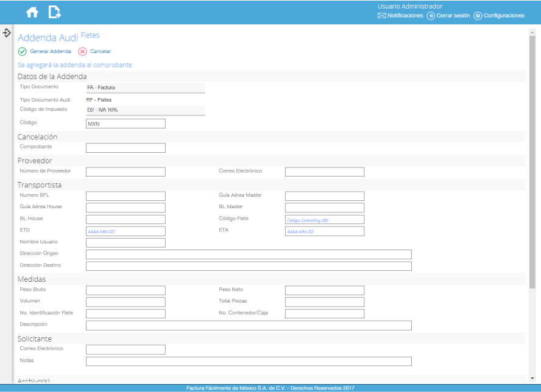Click the new document icon

click(55, 12)
